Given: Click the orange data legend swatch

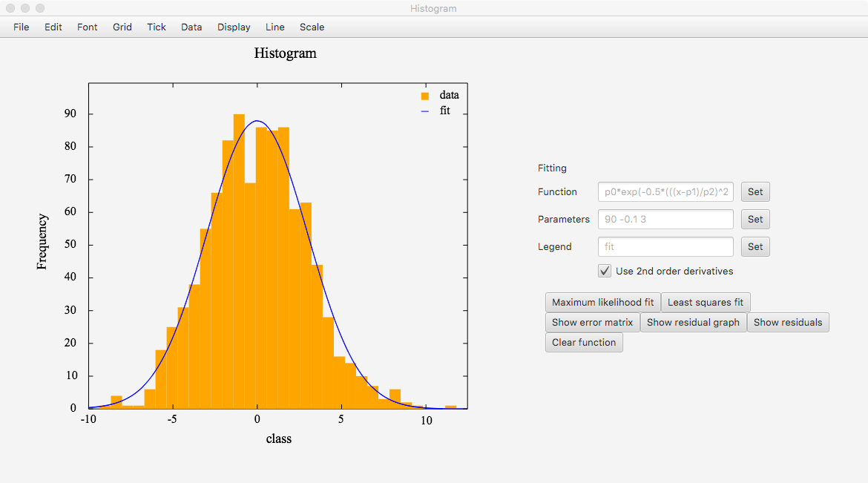Looking at the screenshot, I should pyautogui.click(x=424, y=95).
